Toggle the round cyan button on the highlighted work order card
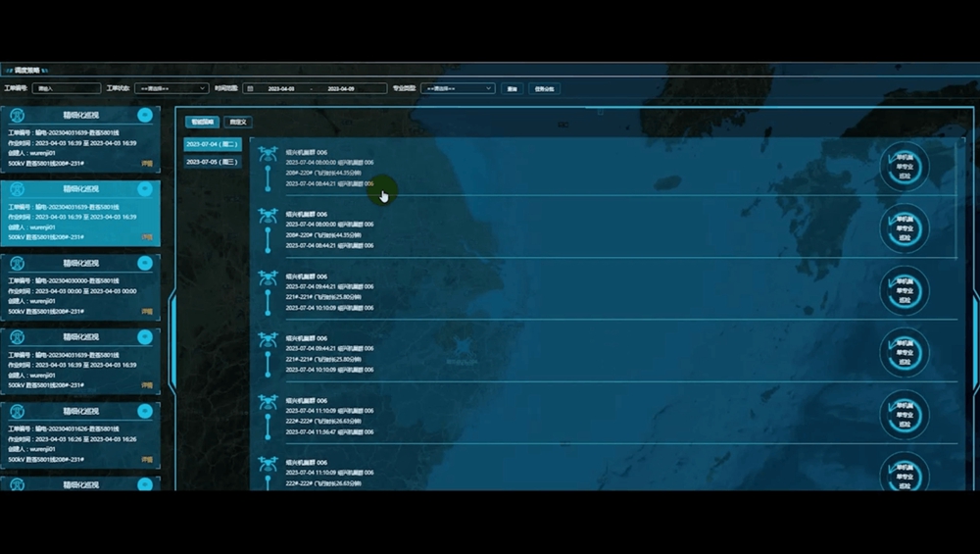Screen dimensions: 980x554 tap(145, 188)
